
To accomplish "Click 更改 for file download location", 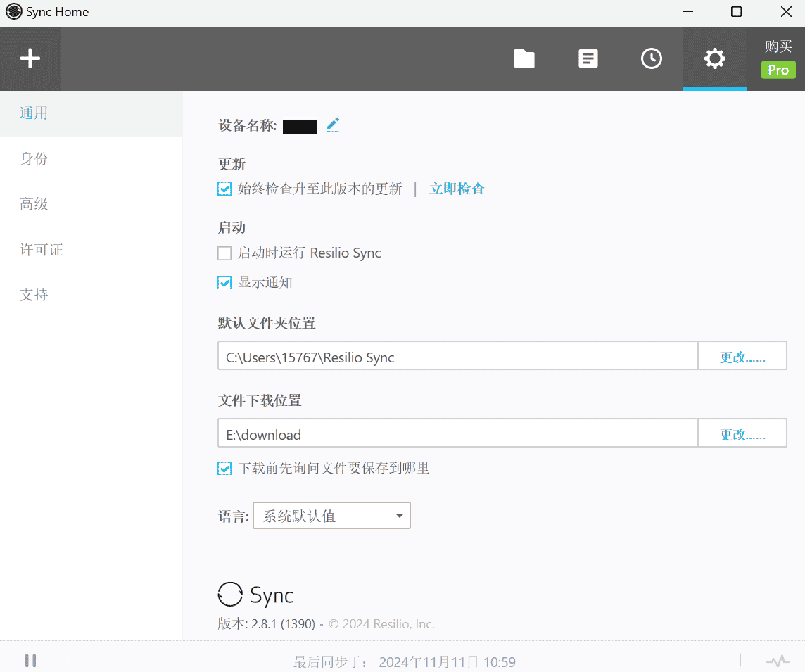I will 742,433.
